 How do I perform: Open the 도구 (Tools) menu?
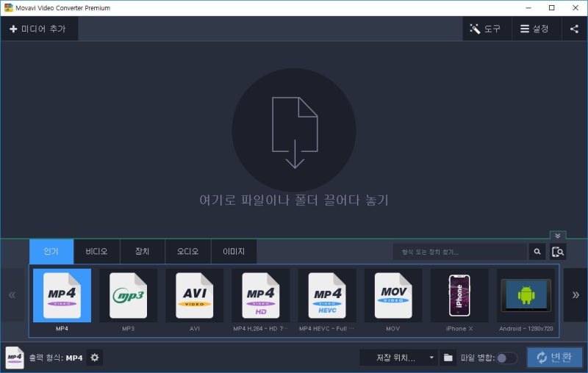tap(487, 29)
